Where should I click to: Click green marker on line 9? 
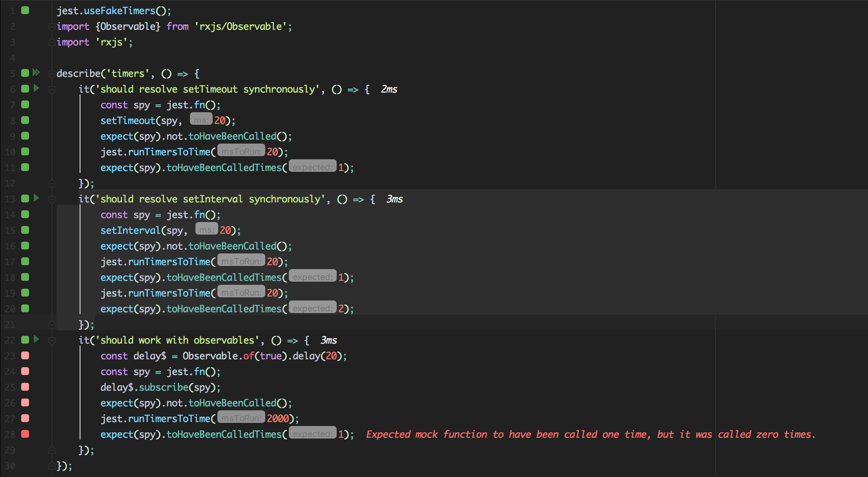pyautogui.click(x=25, y=136)
